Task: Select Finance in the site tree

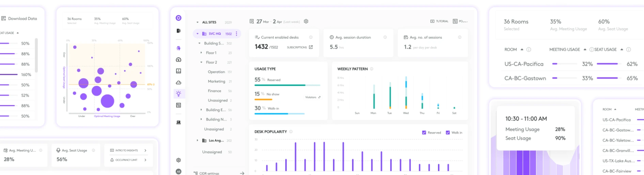Action: click(x=215, y=91)
